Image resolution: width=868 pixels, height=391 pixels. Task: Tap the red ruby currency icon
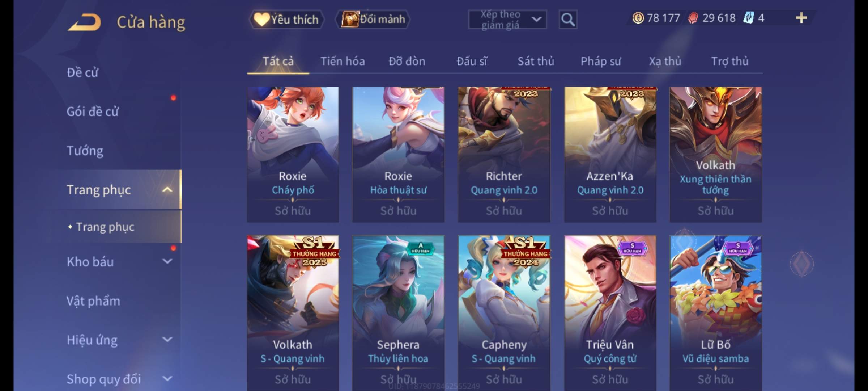pos(693,18)
